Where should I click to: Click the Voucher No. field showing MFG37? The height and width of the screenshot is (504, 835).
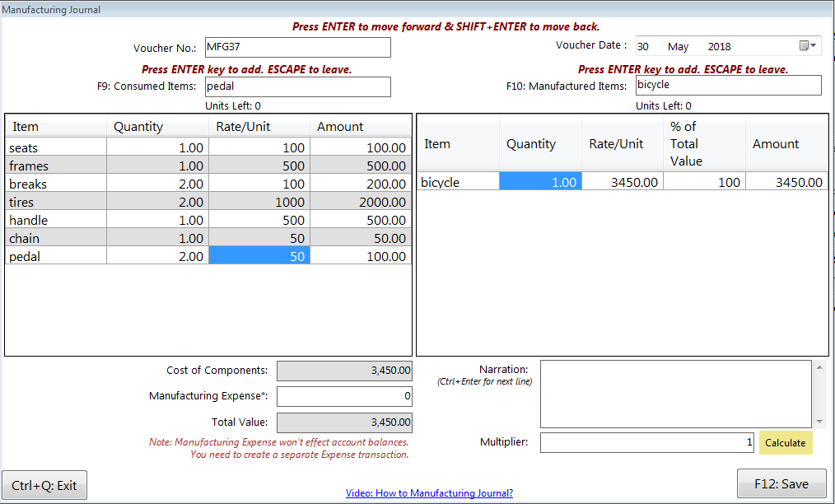pyautogui.click(x=297, y=47)
